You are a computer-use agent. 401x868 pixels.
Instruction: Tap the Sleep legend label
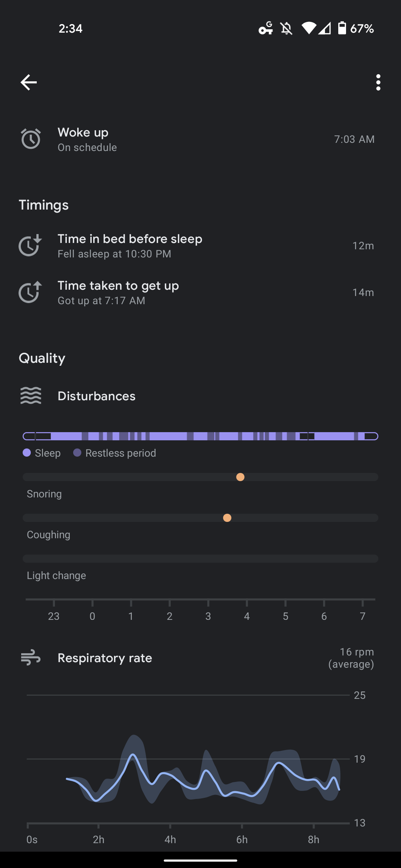pyautogui.click(x=48, y=453)
